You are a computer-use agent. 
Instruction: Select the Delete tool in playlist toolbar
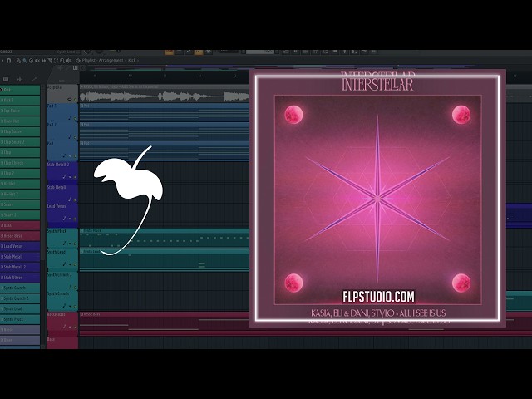(32, 61)
